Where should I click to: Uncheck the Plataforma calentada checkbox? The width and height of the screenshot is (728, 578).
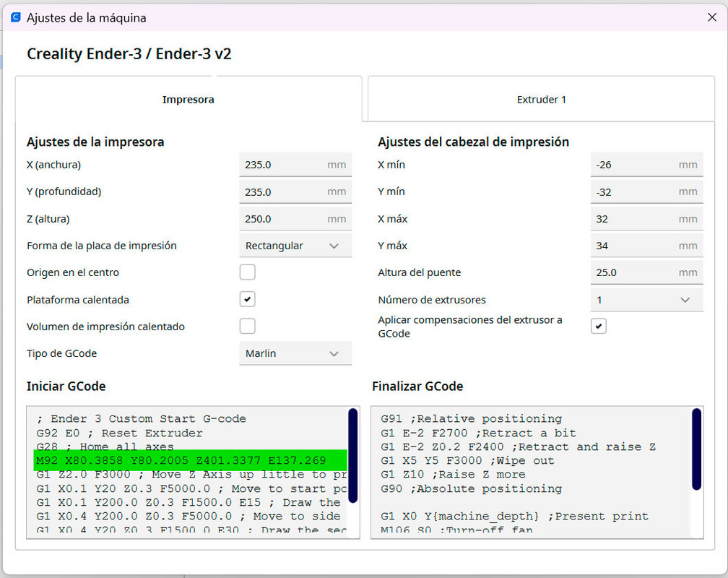coord(248,299)
